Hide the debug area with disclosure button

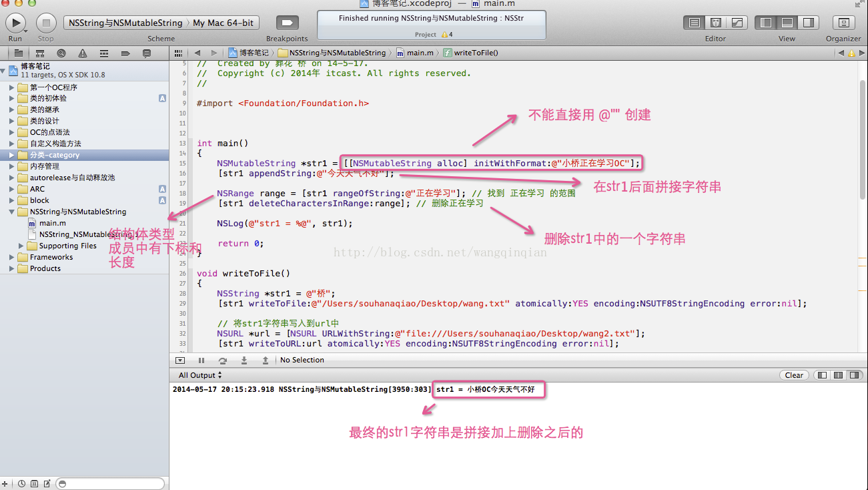180,360
